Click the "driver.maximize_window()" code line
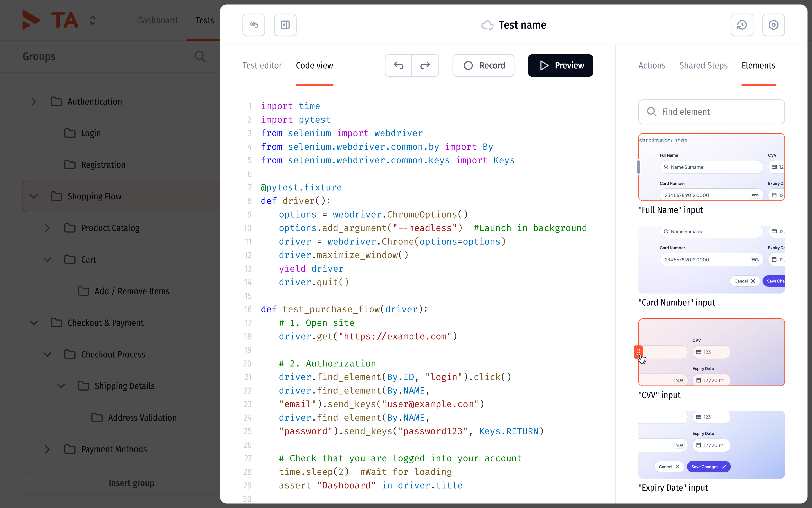Image resolution: width=812 pixels, height=508 pixels. pyautogui.click(x=344, y=255)
